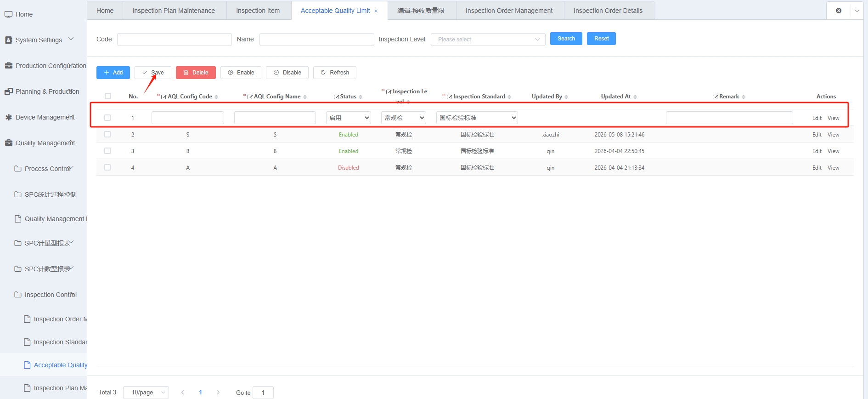
Task: Click the Save button
Action: click(x=153, y=73)
